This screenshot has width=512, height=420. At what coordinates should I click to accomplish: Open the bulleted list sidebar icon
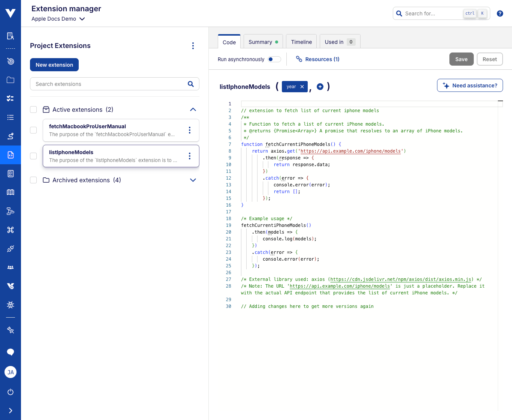10,117
